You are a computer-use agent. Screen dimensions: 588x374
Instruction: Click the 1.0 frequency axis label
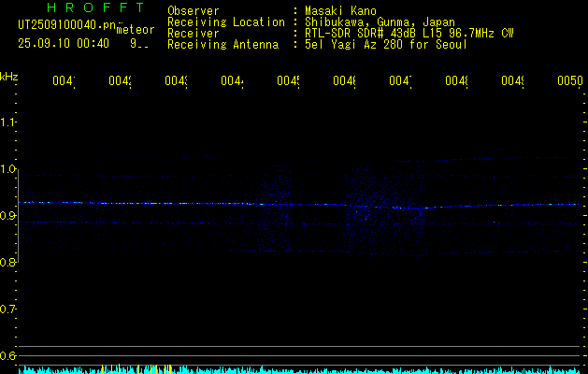[x=7, y=169]
